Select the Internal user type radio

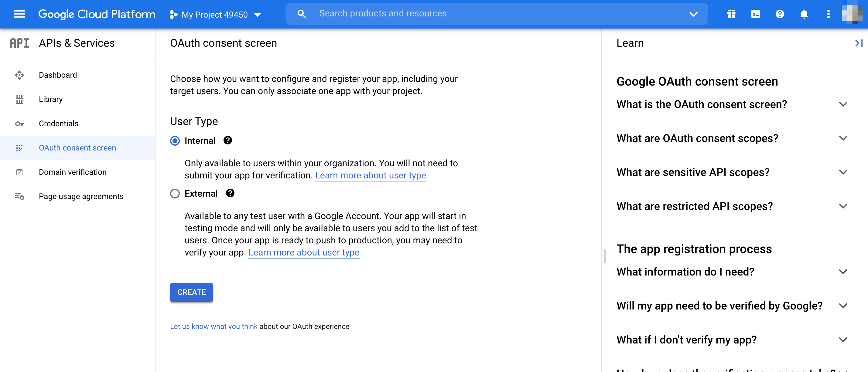pyautogui.click(x=175, y=141)
